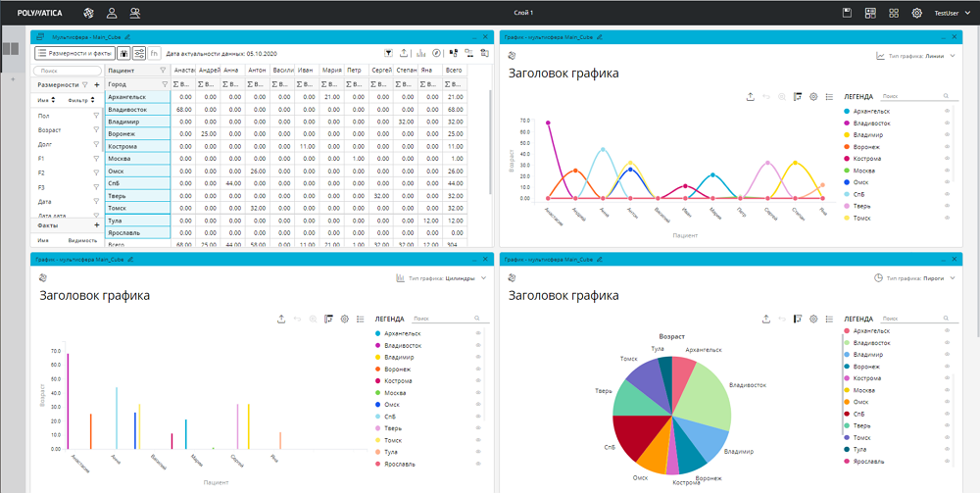Click the Fn formula button in multisphere toolbar
The width and height of the screenshot is (980, 493).
point(154,53)
